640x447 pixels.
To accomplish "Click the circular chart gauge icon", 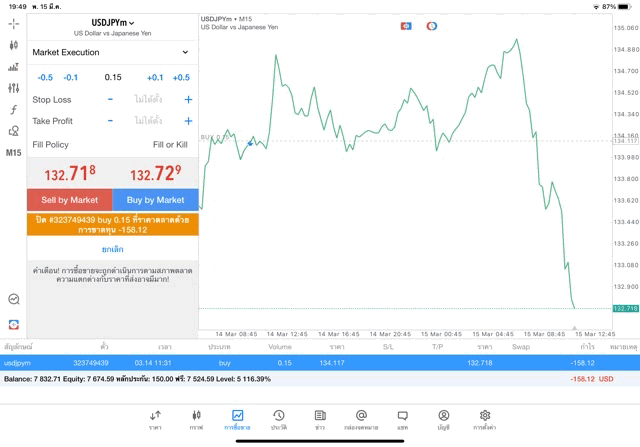I will (14, 299).
